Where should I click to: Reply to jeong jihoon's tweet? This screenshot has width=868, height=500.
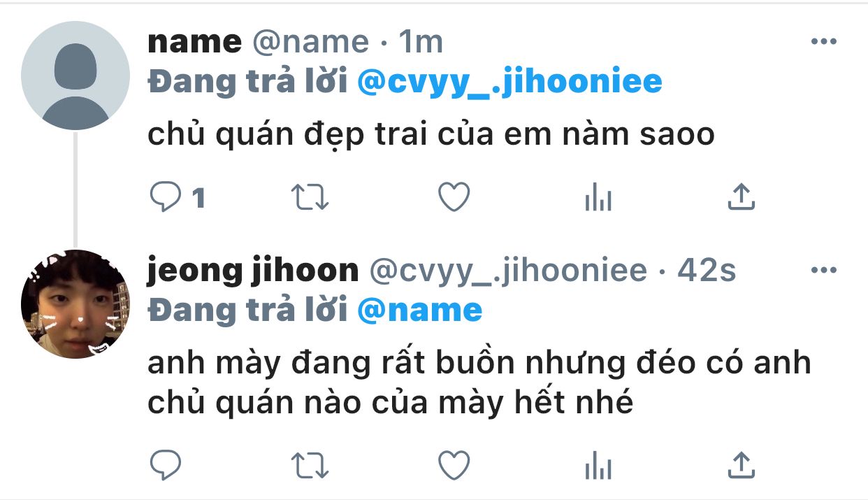166,464
